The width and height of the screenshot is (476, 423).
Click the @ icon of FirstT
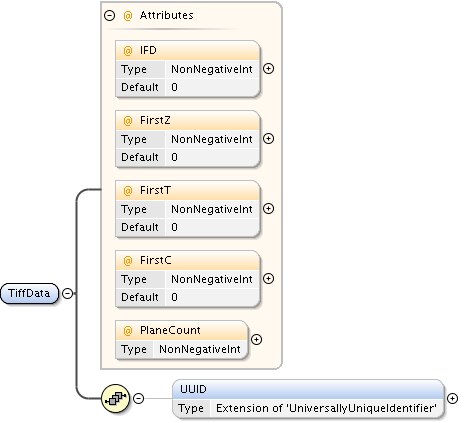click(x=128, y=191)
